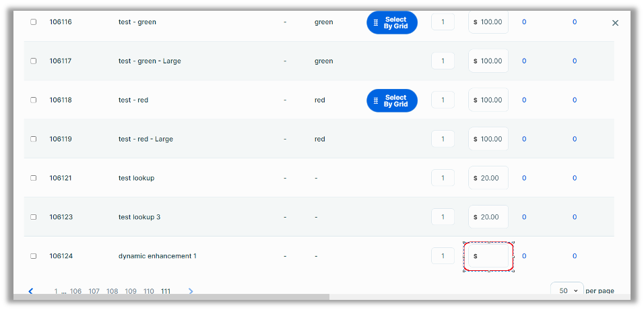Image resolution: width=644 pixels, height=310 pixels.
Task: Go to previous page arrow
Action: tap(31, 291)
